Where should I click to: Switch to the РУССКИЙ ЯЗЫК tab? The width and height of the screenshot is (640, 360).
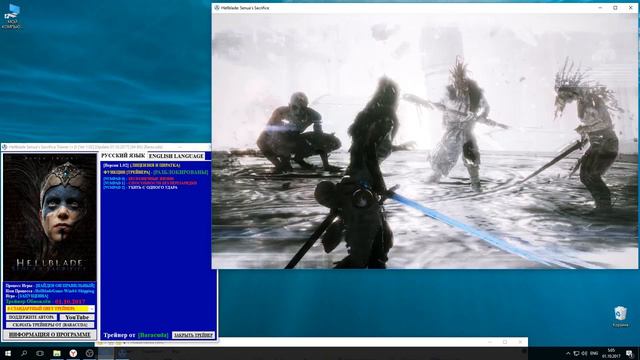coord(123,156)
